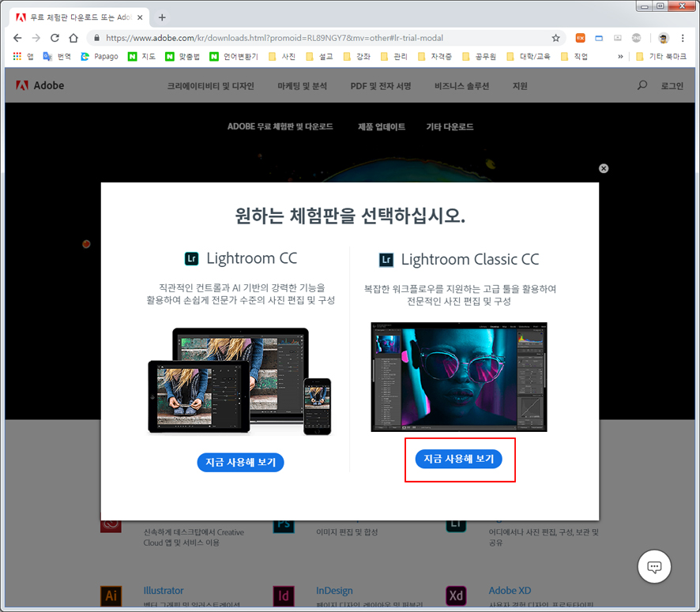This screenshot has width=700, height=612.
Task: Click the address bar URL
Action: [x=275, y=38]
